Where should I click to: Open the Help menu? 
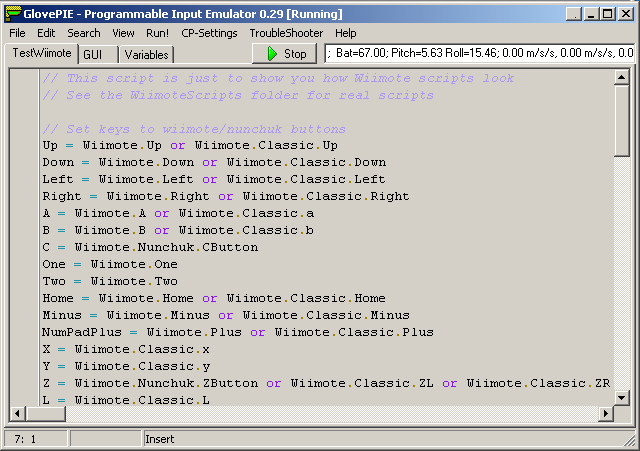346,33
